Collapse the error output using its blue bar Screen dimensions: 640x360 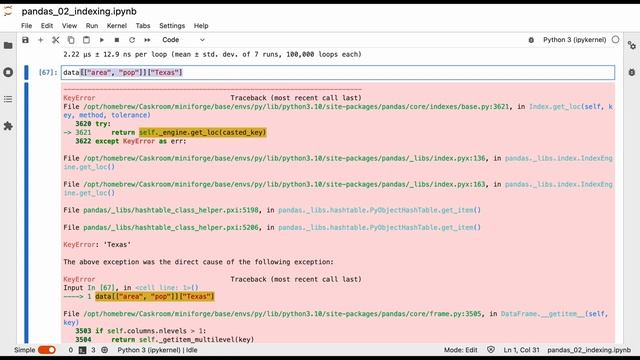coord(27,213)
